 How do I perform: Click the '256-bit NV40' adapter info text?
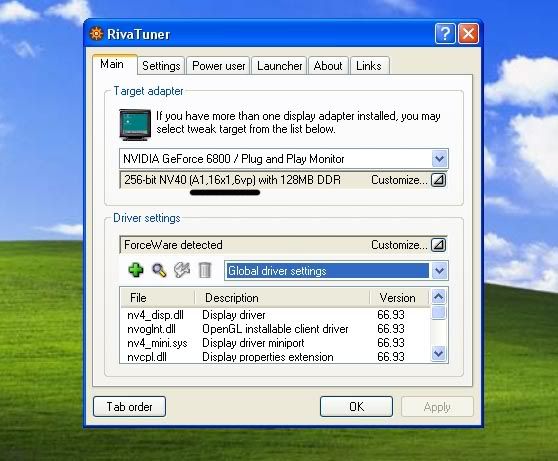232,180
